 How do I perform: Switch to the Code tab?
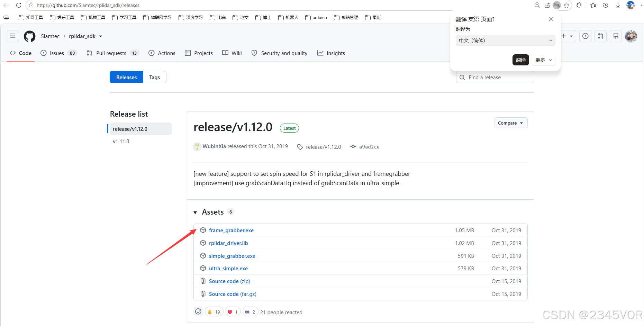21,53
